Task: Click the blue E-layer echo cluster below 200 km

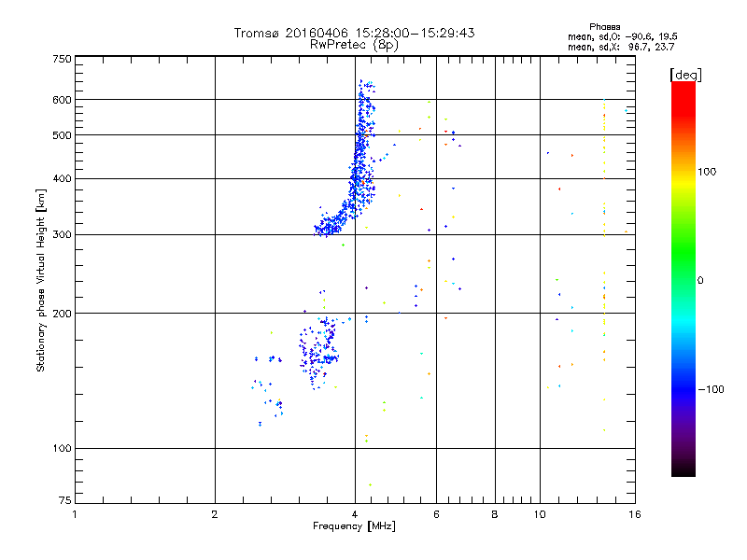Action: click(318, 353)
